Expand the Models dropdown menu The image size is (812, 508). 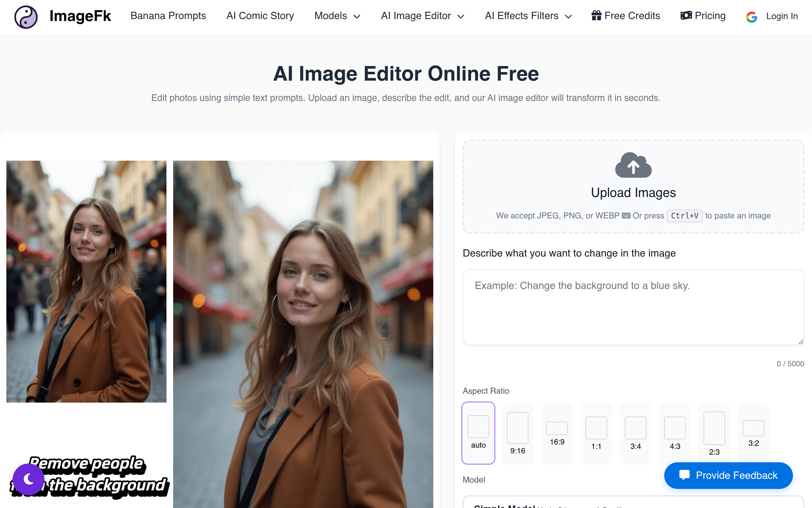point(337,16)
